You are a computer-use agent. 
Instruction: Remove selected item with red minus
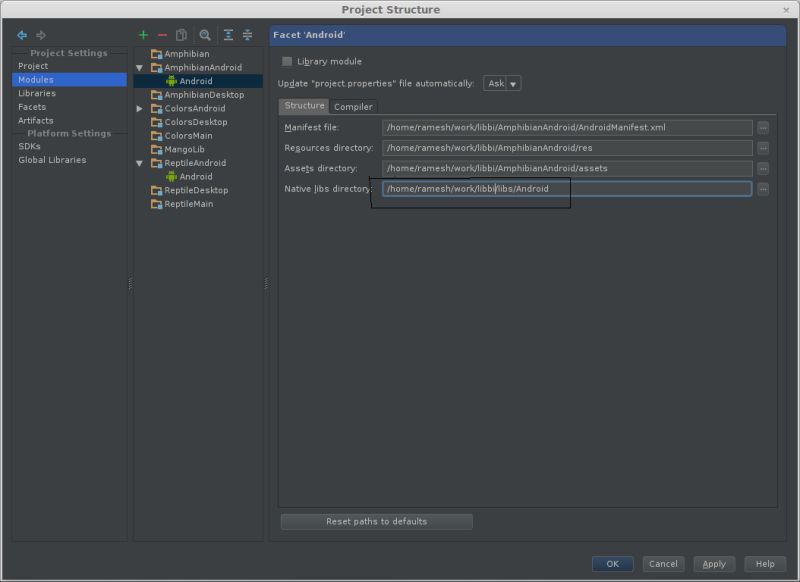pos(162,35)
